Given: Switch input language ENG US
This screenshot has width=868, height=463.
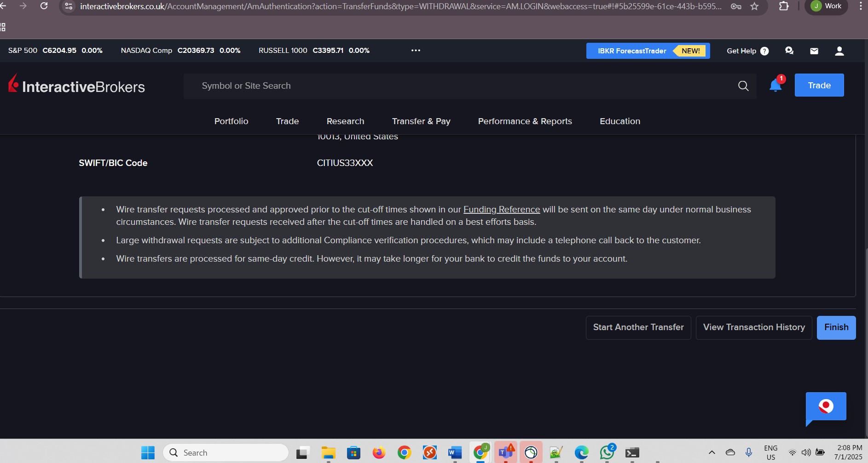Looking at the screenshot, I should pyautogui.click(x=771, y=452).
